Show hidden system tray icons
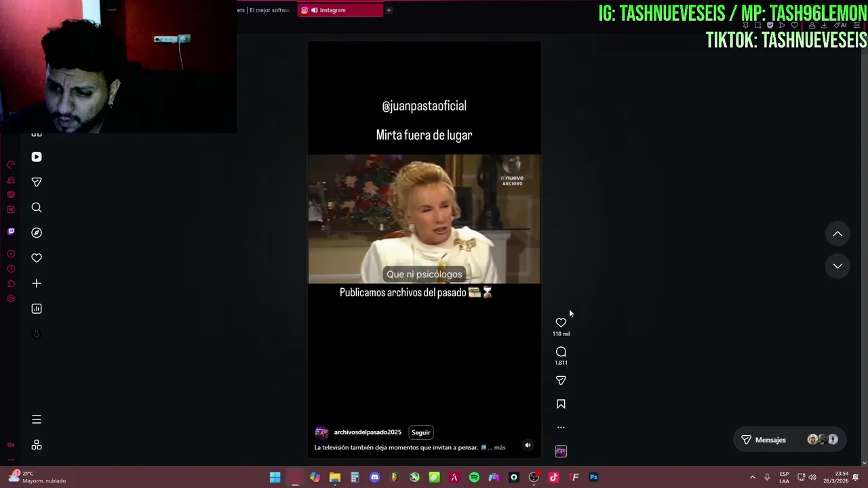Viewport: 868px width, 488px height. pyautogui.click(x=752, y=477)
